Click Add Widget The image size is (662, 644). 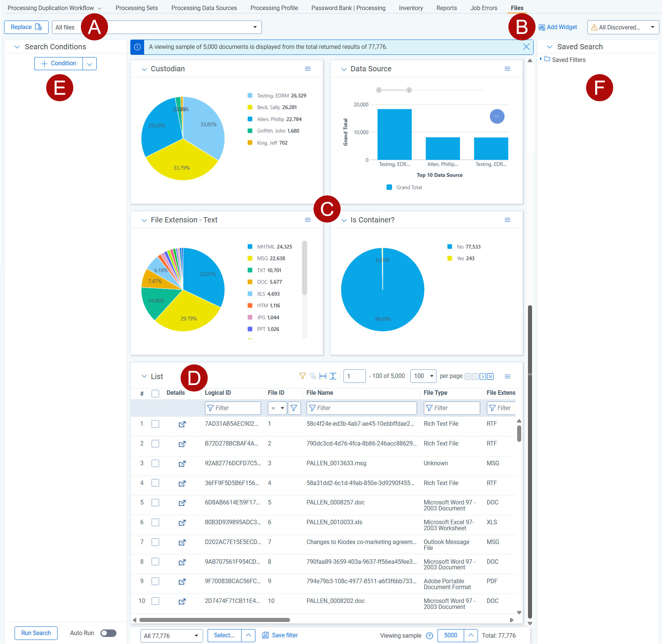pos(558,27)
